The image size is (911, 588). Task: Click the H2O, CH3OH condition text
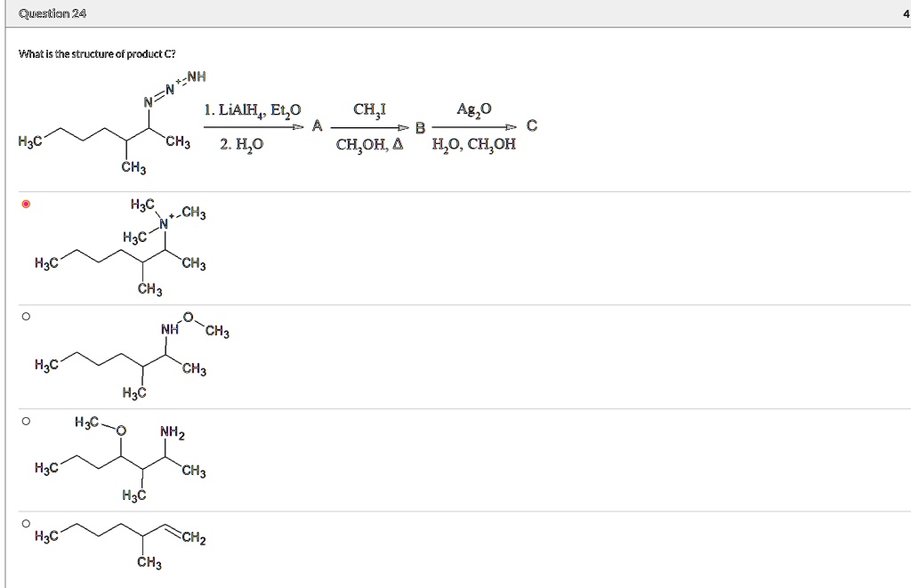tap(472, 143)
